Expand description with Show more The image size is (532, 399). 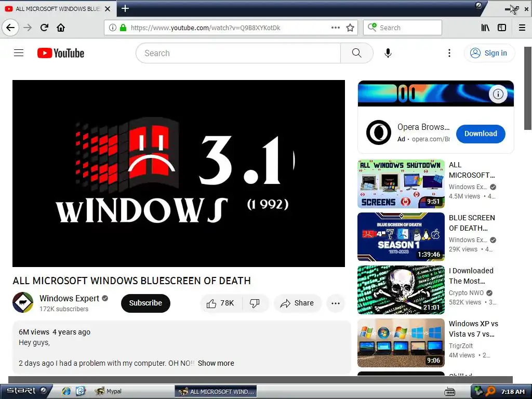click(x=216, y=363)
